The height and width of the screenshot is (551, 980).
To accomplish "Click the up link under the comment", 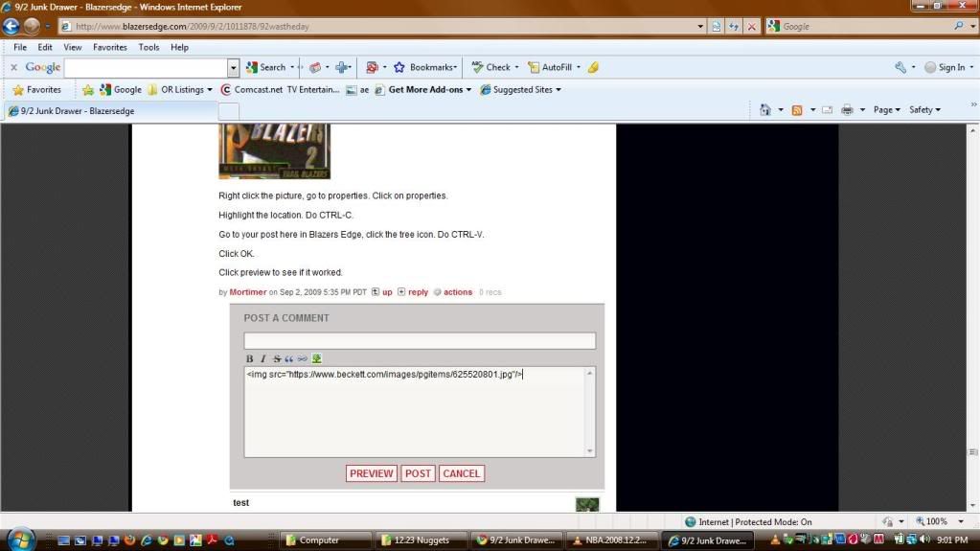I will (x=388, y=292).
